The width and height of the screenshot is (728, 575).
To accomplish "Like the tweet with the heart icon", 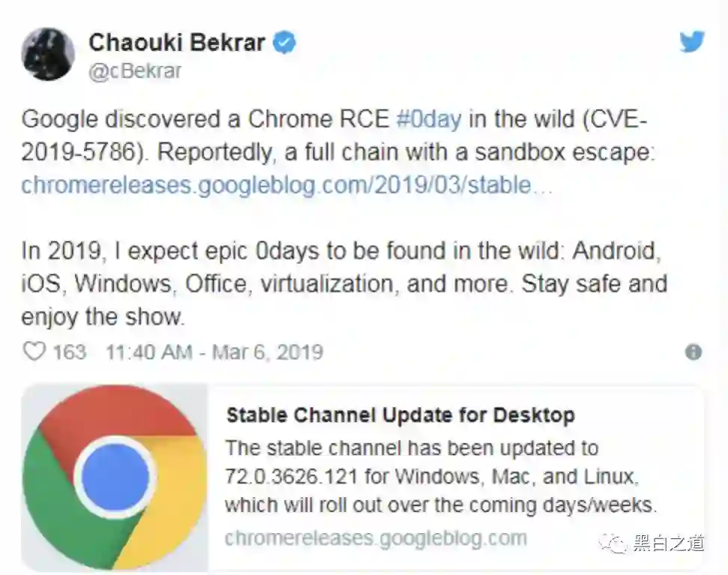I will coord(34,351).
